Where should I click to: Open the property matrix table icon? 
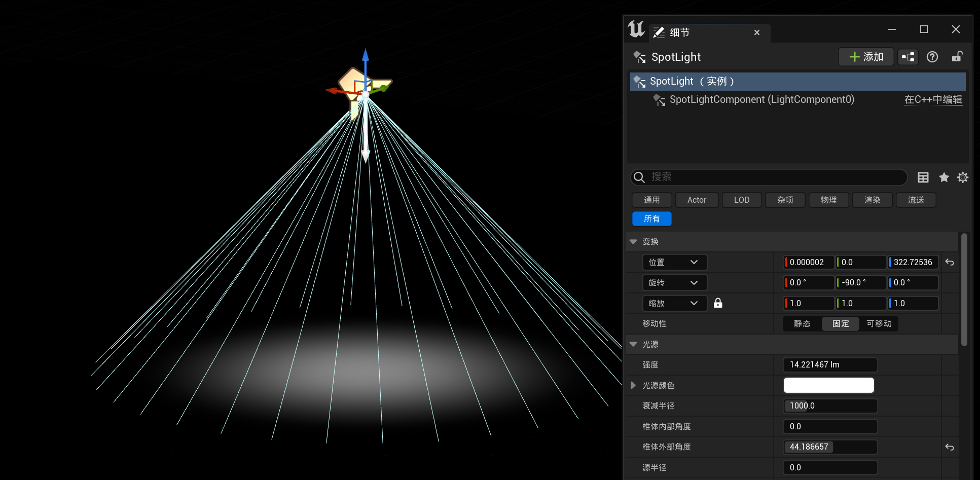(x=923, y=177)
